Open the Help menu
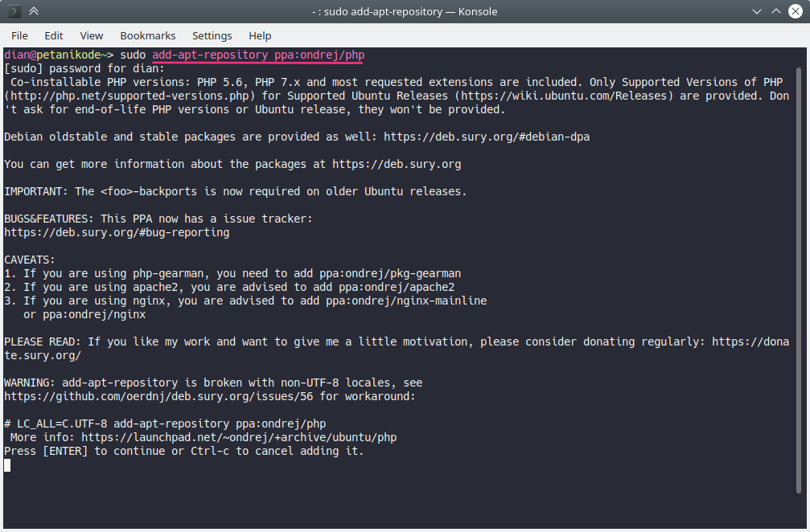Screen dimensions: 810x532 pos(260,35)
